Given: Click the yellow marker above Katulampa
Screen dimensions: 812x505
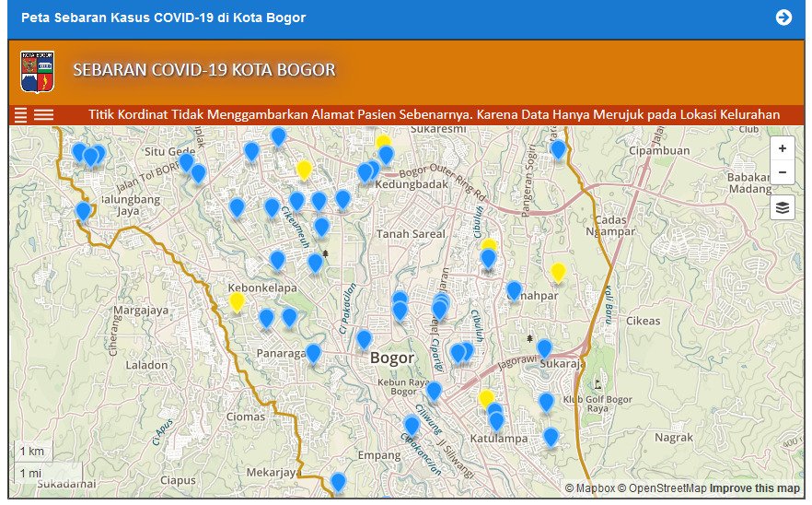Looking at the screenshot, I should tap(486, 398).
